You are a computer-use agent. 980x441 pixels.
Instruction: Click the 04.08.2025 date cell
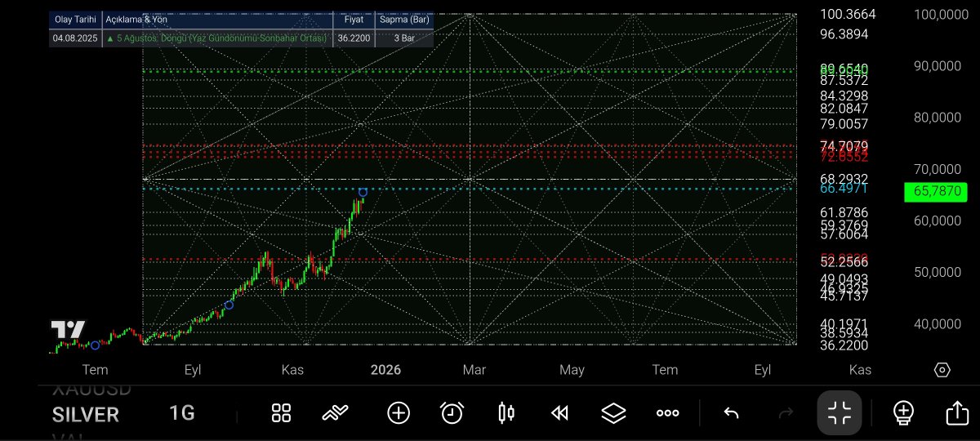(x=75, y=38)
